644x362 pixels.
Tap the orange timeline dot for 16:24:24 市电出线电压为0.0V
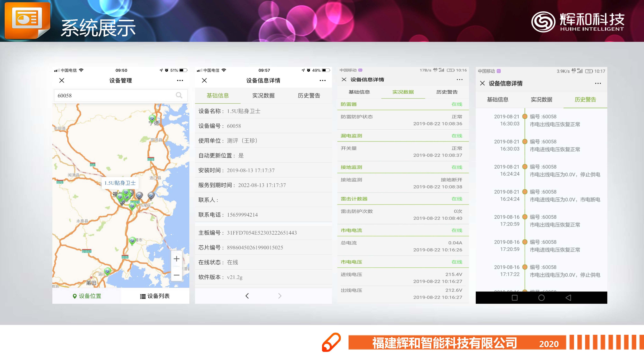[525, 167]
